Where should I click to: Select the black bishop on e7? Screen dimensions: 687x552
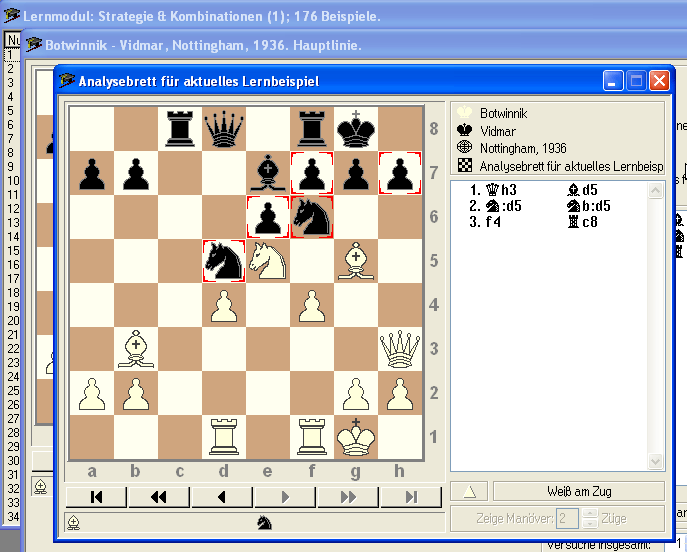268,172
